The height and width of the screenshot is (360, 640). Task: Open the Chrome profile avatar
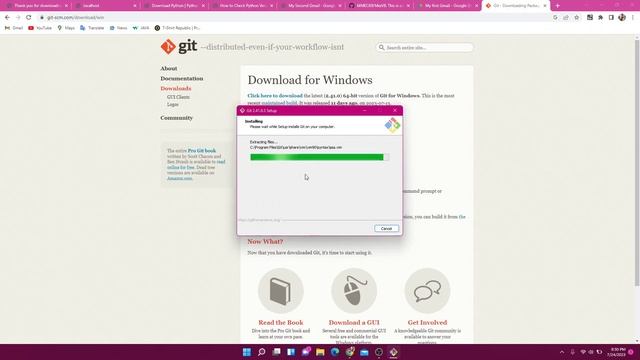[622, 18]
